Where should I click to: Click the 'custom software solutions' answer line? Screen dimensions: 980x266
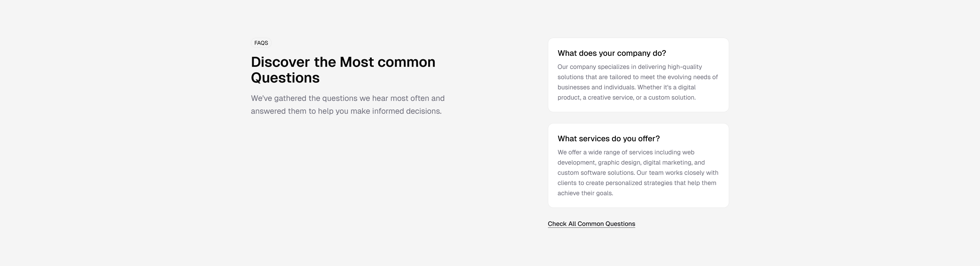click(x=638, y=173)
